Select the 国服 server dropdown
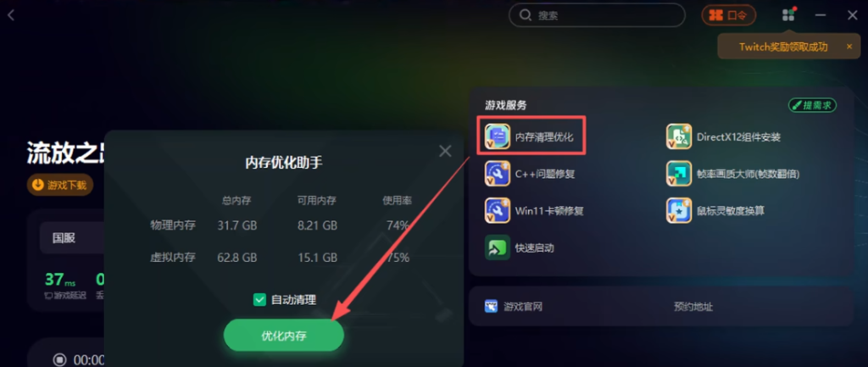 point(72,238)
